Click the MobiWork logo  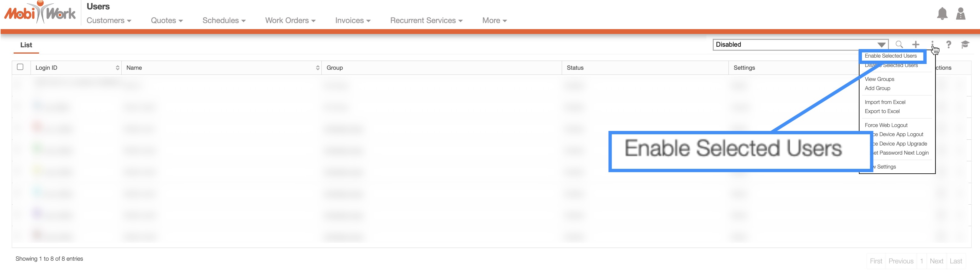point(40,13)
